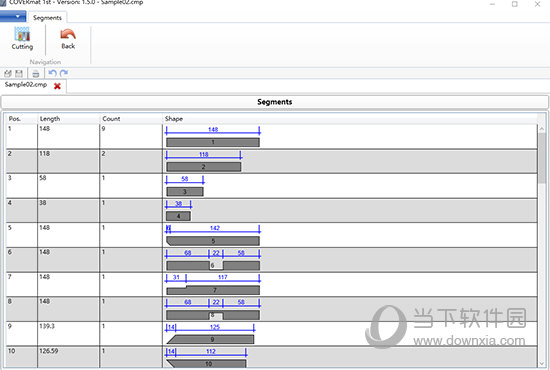The width and height of the screenshot is (550, 370).
Task: Click the 148 dimension label in row 1
Action: click(213, 129)
